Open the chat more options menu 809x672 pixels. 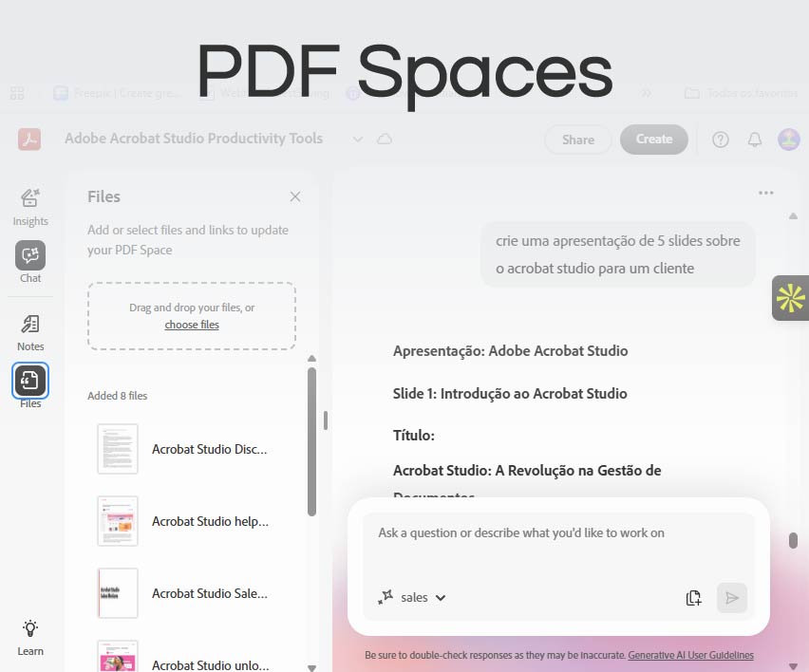[x=765, y=193]
